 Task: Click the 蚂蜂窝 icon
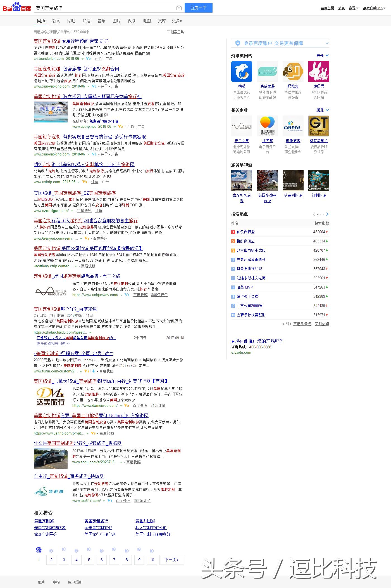click(x=293, y=71)
